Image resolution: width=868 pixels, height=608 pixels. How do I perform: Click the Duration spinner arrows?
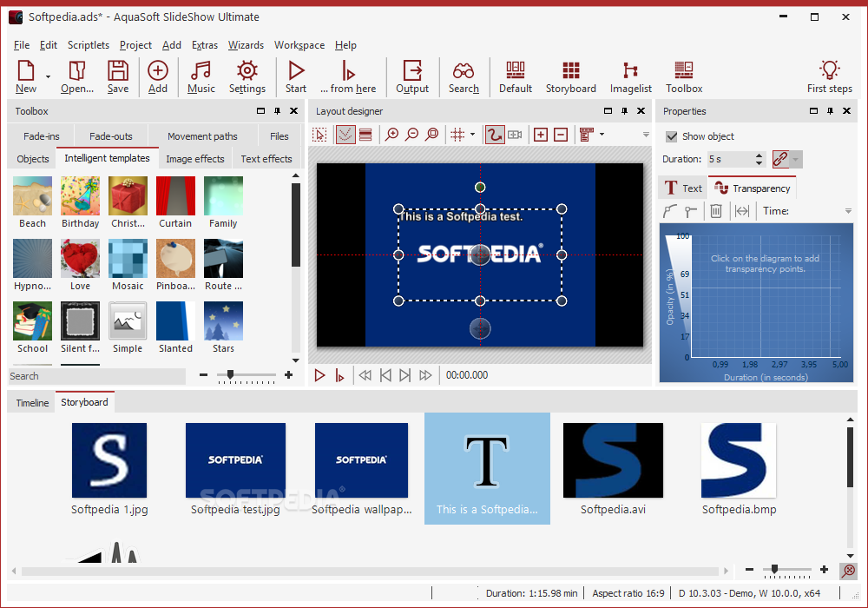pos(759,160)
